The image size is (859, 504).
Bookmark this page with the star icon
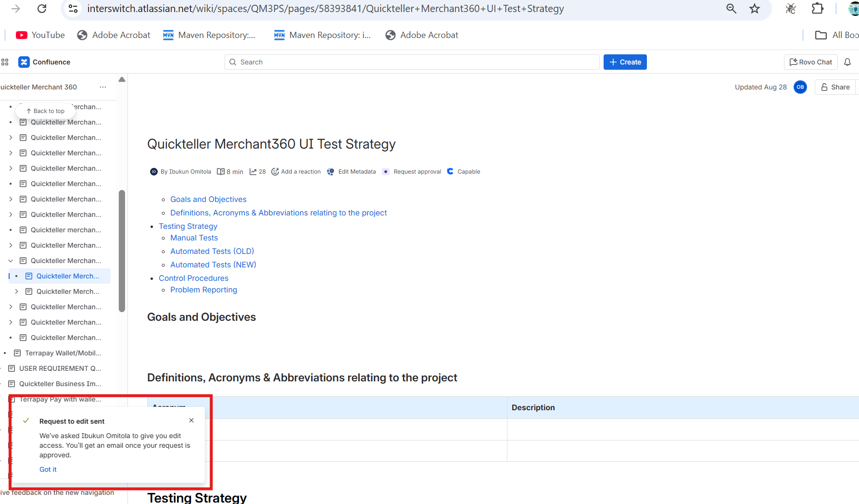(x=755, y=9)
